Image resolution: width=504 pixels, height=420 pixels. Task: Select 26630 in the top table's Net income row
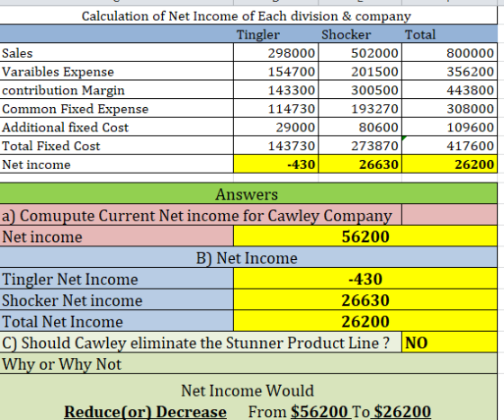point(360,165)
